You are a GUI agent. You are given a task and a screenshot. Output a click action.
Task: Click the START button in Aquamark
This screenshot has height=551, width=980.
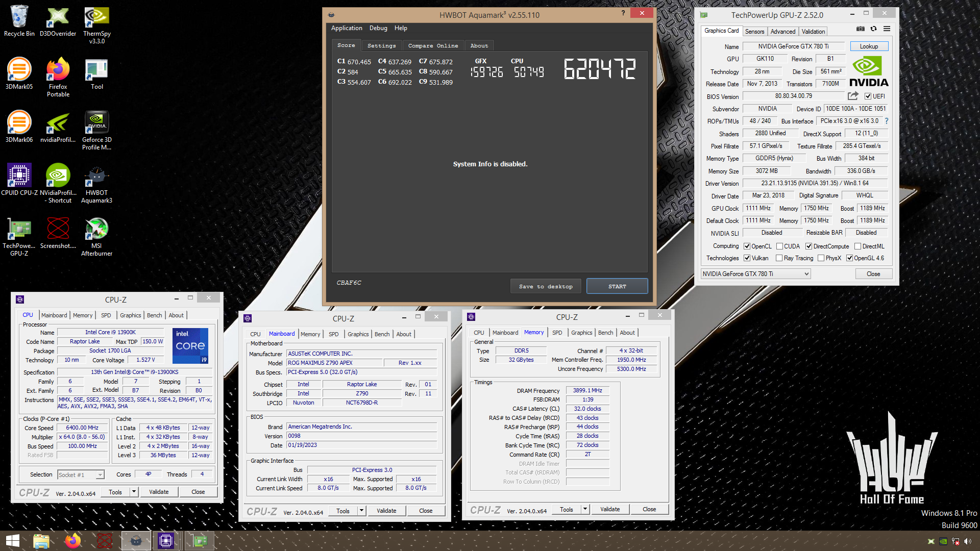617,286
